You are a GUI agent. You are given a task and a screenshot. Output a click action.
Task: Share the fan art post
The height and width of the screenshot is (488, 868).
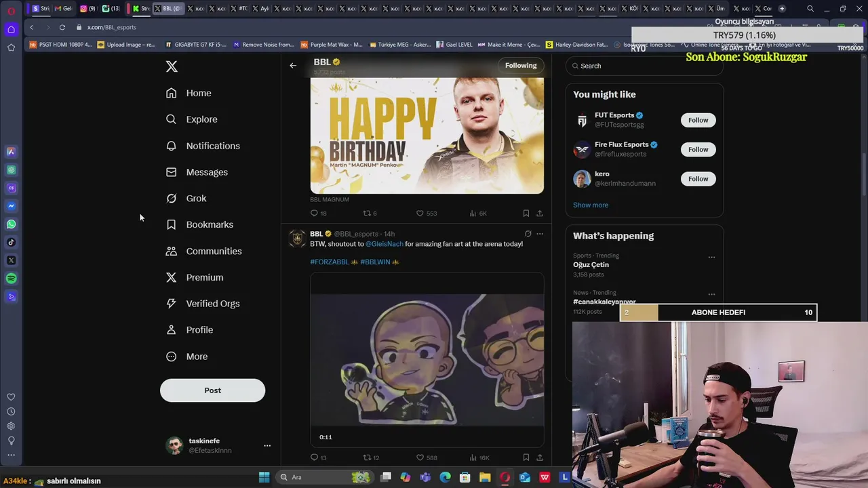(540, 457)
